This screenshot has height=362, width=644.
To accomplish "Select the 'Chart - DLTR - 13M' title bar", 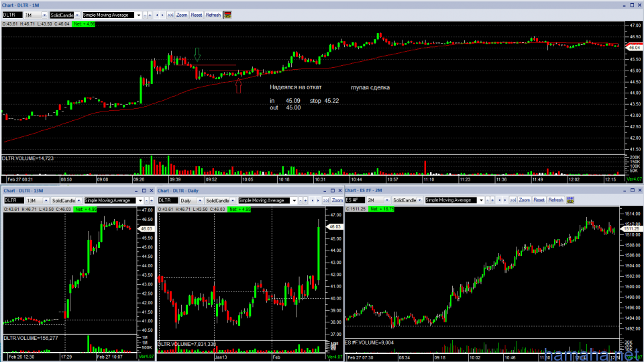I will (x=78, y=191).
